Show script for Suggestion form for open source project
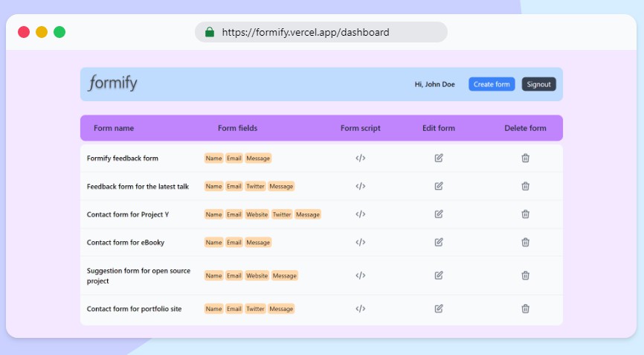 click(x=360, y=275)
